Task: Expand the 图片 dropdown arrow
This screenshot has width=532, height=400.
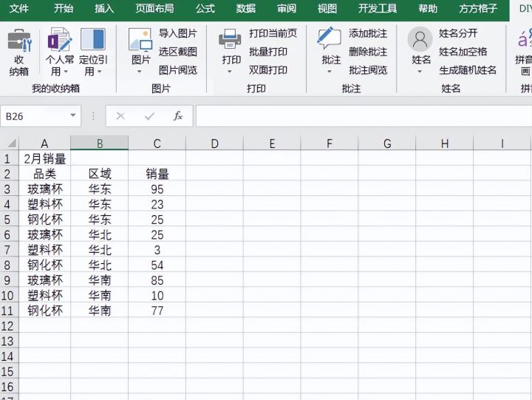Action: [x=139, y=72]
